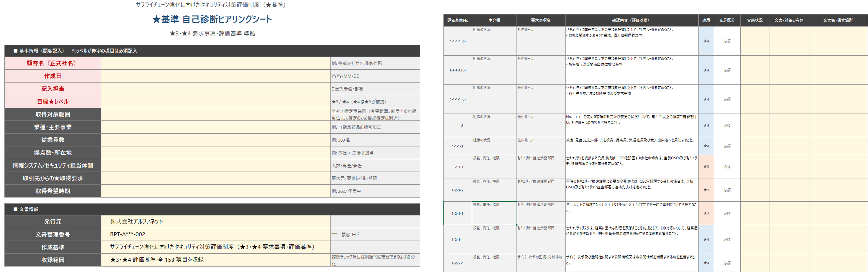868x272 pixels.
Task: Select the 作成日 entry cell
Action: pos(216,76)
